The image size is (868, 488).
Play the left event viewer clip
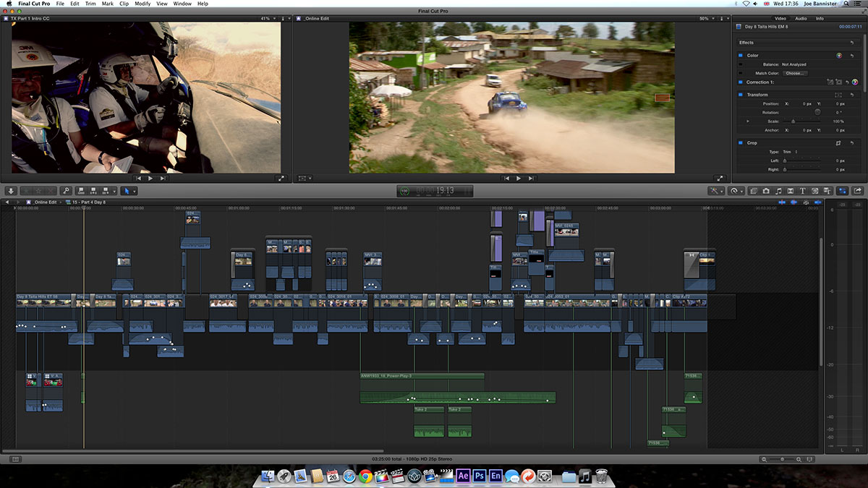click(150, 178)
